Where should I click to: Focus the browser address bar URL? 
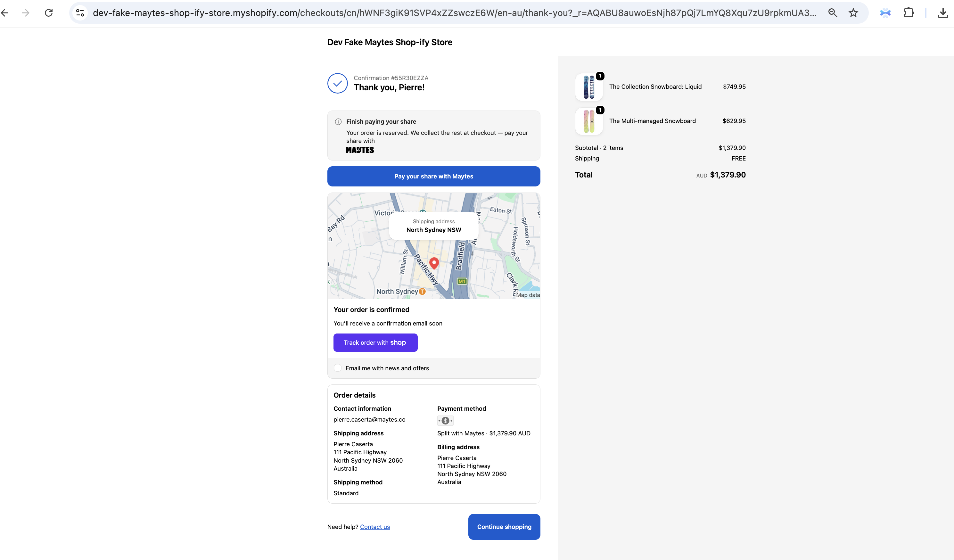[x=454, y=13]
